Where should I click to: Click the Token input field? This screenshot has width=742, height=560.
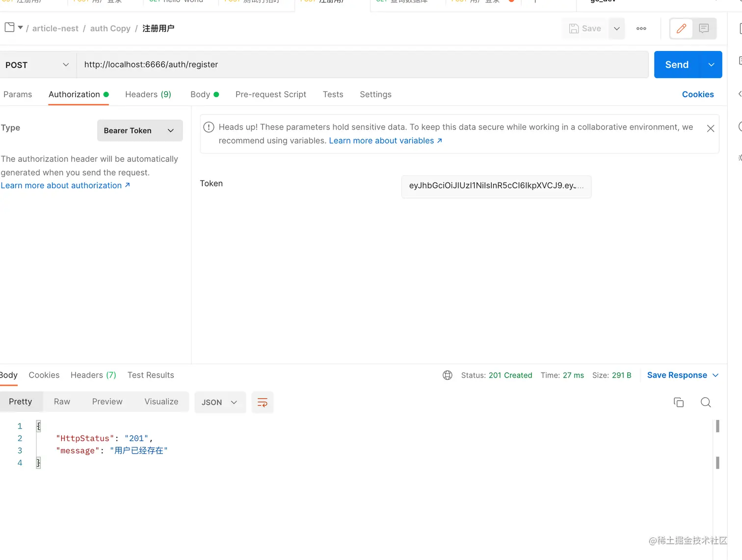[496, 186]
